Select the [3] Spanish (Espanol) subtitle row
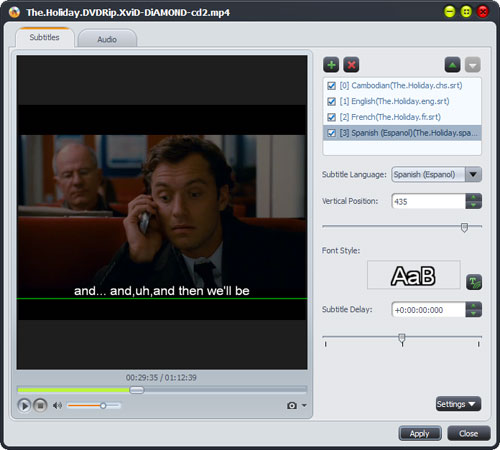The height and width of the screenshot is (450, 500). tap(402, 133)
